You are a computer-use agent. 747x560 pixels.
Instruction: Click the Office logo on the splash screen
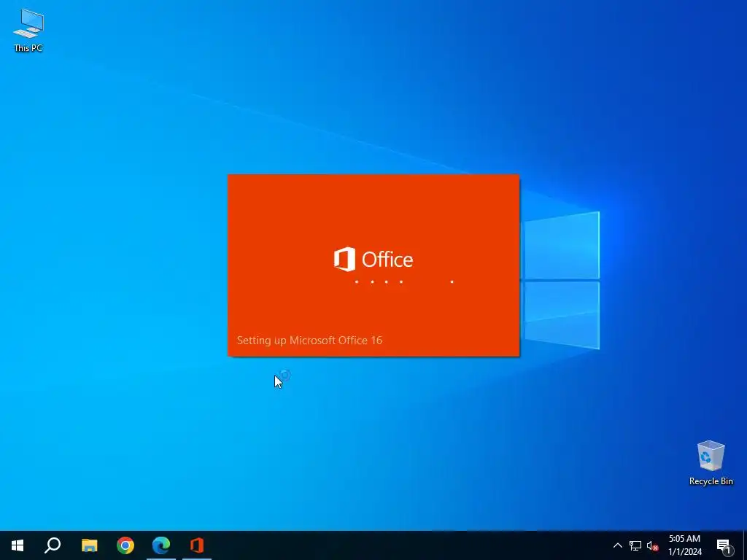pos(373,259)
